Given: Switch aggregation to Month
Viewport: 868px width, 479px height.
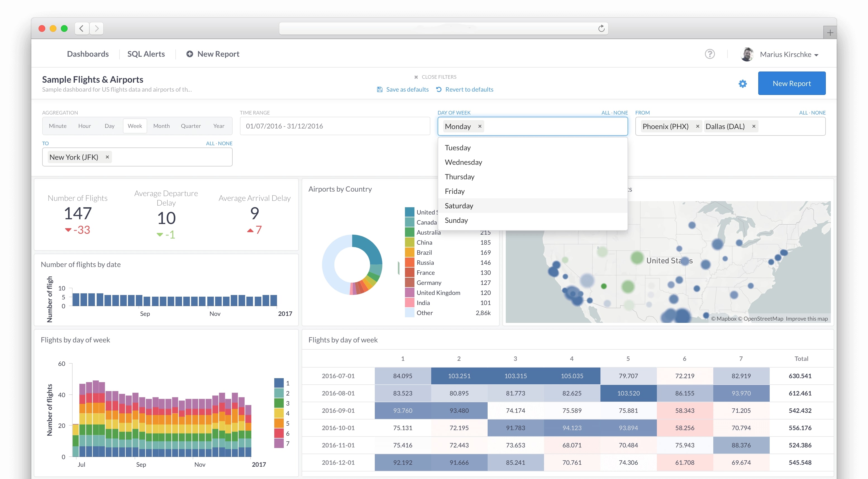Looking at the screenshot, I should [161, 126].
